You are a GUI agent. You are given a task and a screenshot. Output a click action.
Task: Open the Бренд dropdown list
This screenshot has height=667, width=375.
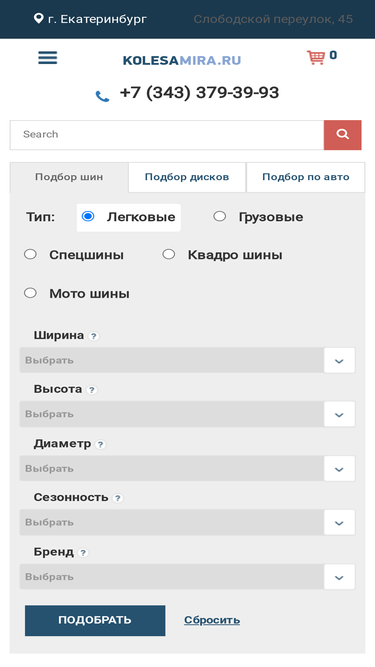[x=187, y=577]
